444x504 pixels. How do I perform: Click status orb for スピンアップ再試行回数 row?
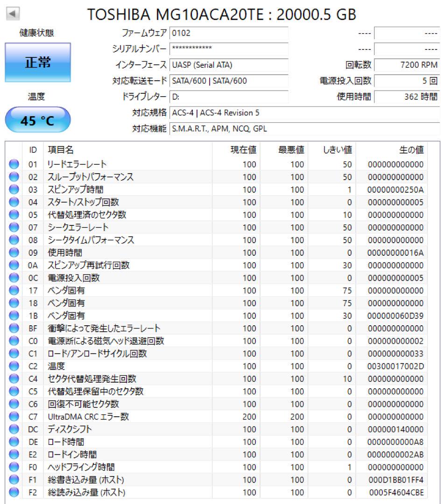click(x=14, y=265)
